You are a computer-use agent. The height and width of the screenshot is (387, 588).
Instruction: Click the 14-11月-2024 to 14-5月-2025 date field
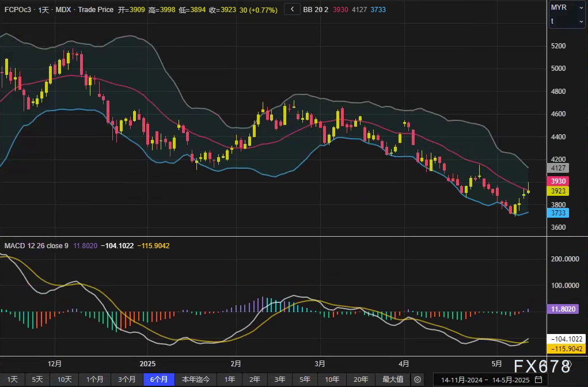[485, 380]
